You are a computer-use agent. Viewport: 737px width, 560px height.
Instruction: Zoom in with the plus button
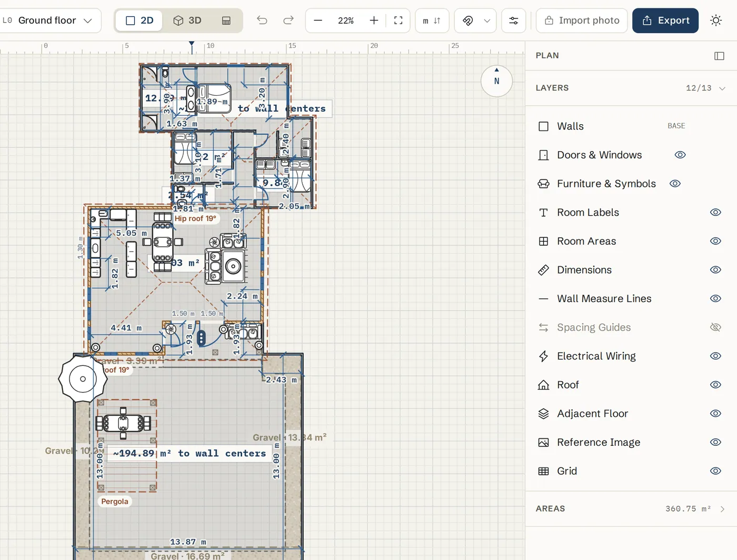click(x=374, y=21)
